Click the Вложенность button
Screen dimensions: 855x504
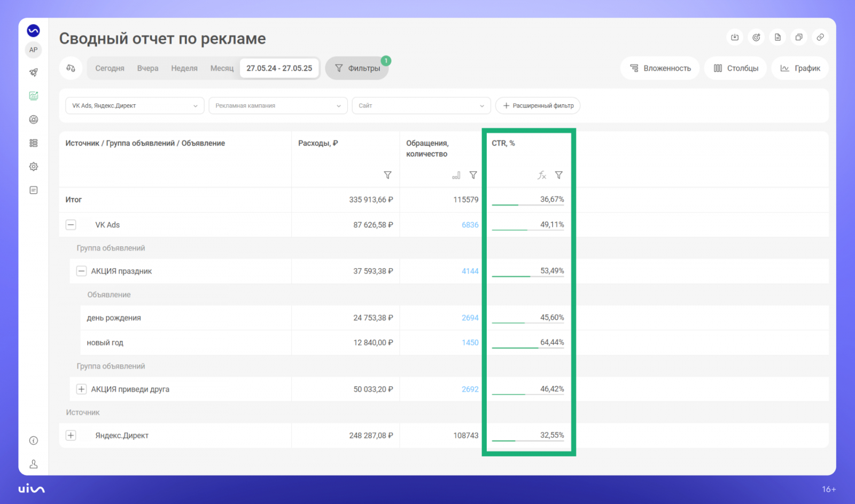660,68
